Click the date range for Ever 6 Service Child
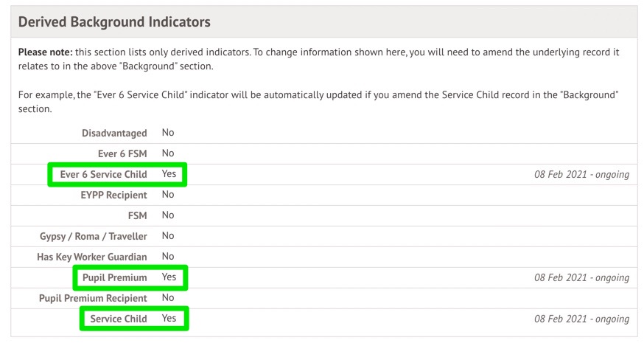 (581, 175)
